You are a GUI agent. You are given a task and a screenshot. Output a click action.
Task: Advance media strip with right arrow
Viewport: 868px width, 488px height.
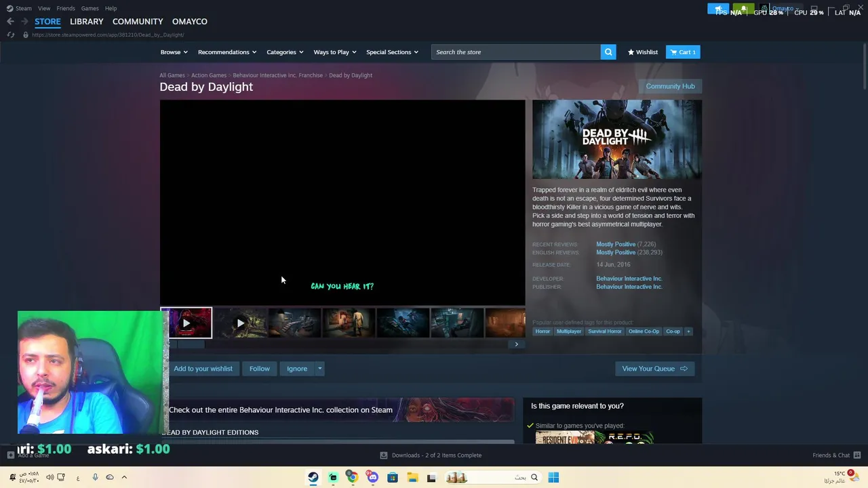pyautogui.click(x=517, y=344)
